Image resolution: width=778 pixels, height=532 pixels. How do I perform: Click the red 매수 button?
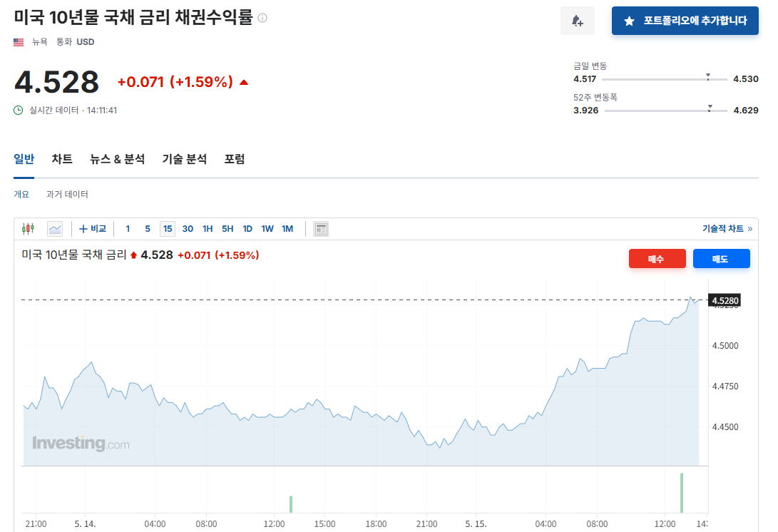[x=657, y=259]
